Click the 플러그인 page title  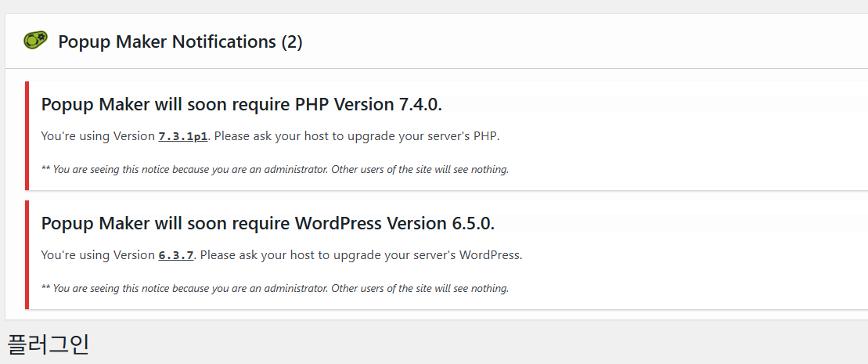[x=49, y=344]
